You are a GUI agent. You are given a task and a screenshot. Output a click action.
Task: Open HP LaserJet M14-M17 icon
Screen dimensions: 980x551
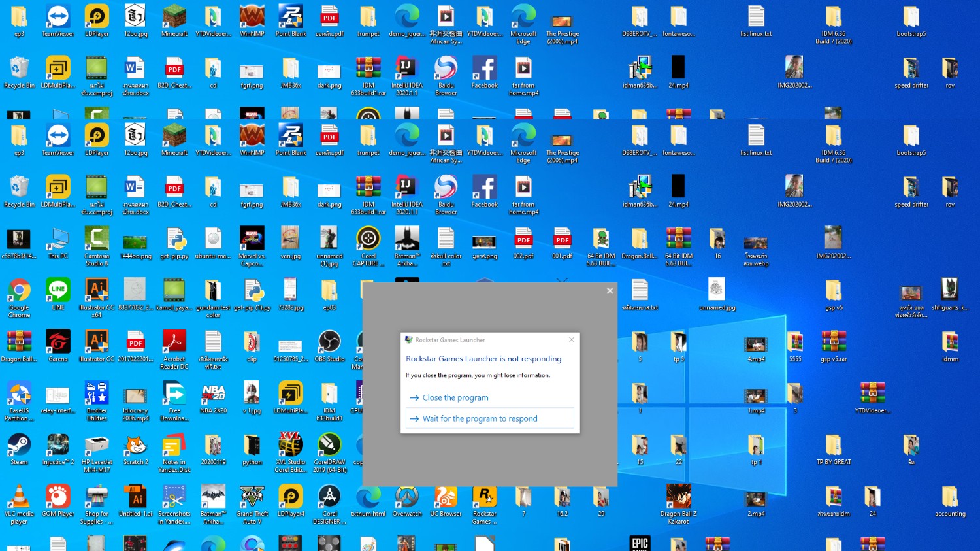97,453
